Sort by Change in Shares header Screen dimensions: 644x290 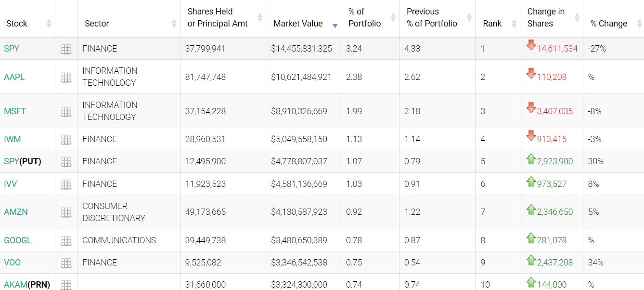click(546, 18)
